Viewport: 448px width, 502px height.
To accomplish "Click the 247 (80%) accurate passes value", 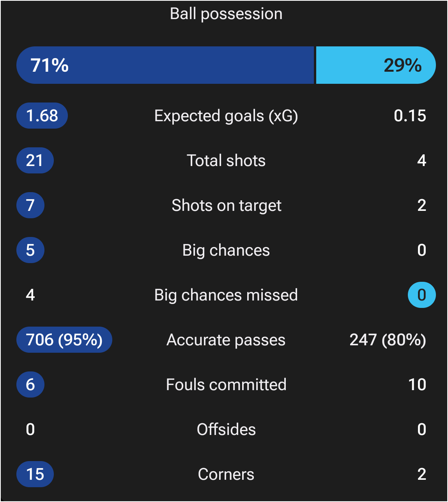I will (388, 340).
